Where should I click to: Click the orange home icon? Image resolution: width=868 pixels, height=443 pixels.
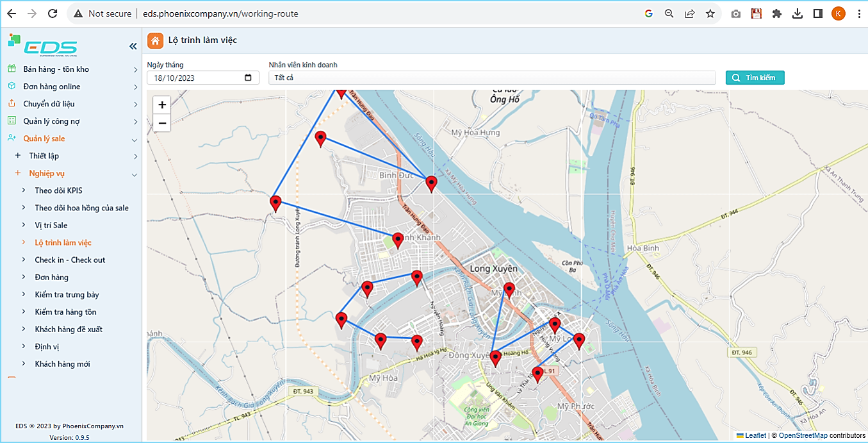155,40
